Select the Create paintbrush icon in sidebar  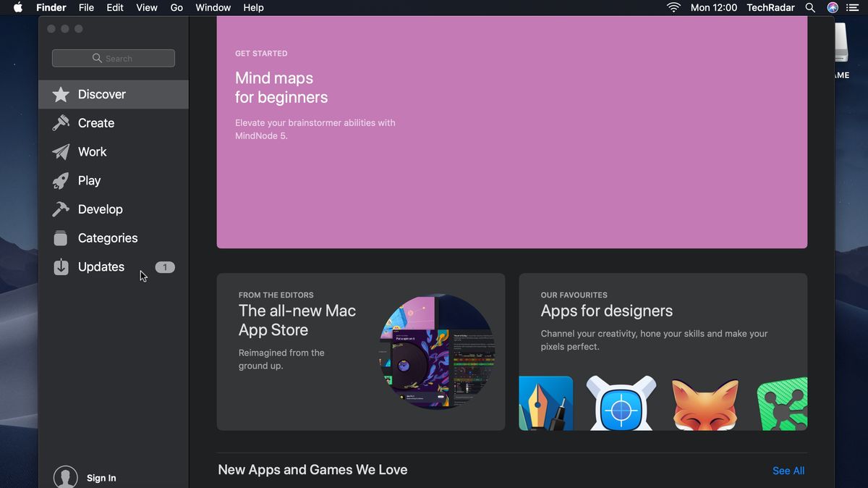coord(61,123)
